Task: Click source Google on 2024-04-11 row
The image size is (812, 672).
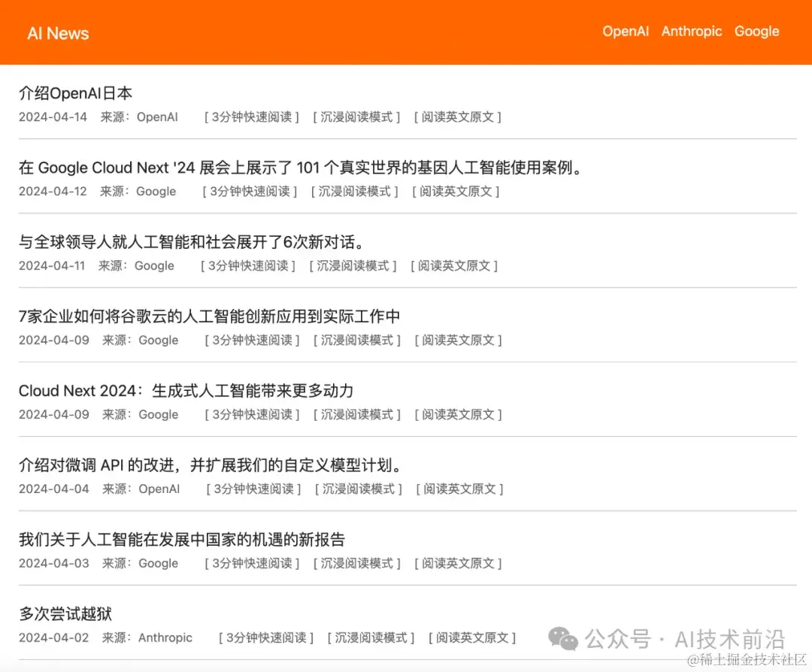Action: click(x=154, y=265)
